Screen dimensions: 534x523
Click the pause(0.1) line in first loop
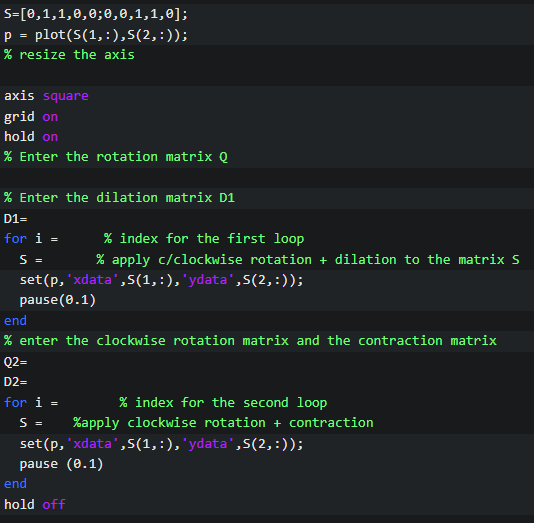coord(58,300)
